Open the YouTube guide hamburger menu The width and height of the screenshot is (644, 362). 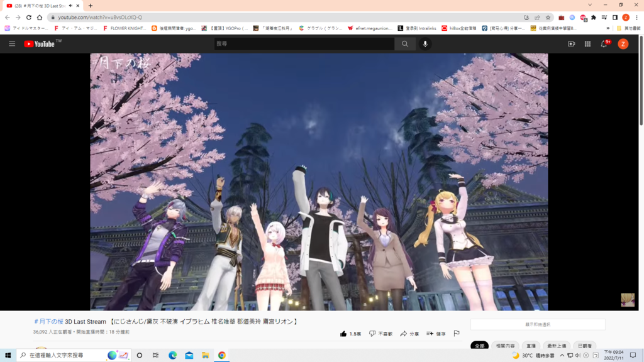[x=12, y=44]
